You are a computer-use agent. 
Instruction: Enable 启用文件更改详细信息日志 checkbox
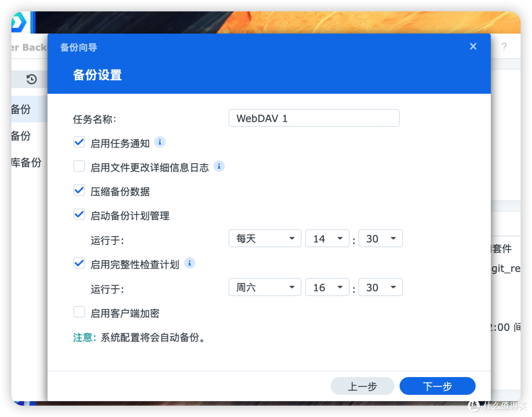[79, 167]
